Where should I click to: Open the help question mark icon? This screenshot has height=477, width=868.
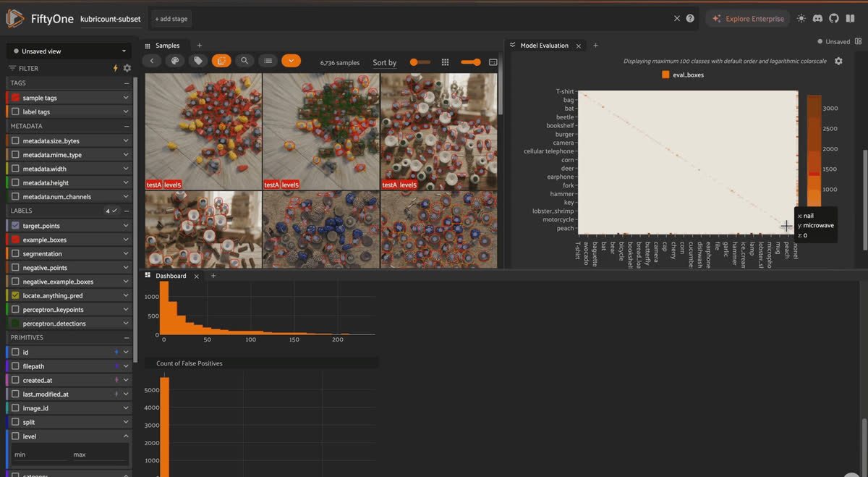[690, 19]
